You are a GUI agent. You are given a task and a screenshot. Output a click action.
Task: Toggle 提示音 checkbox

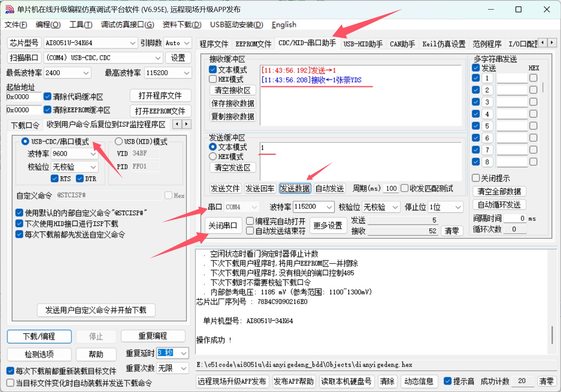[448, 381]
